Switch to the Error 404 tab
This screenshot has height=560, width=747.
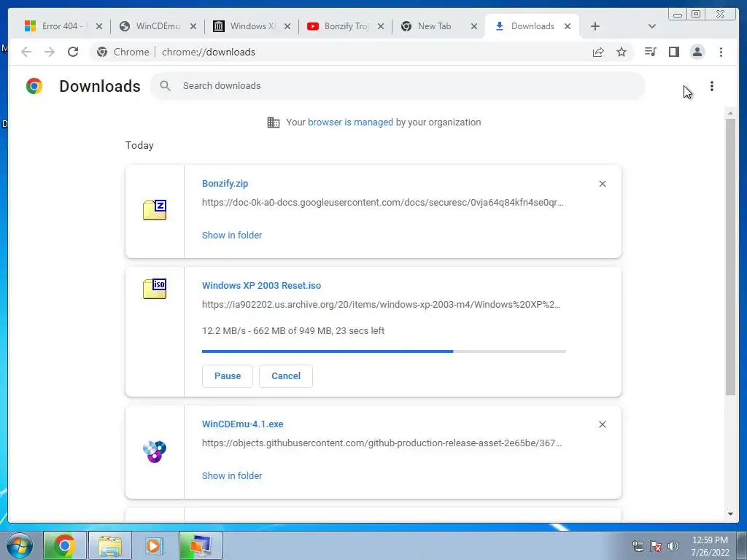[61, 26]
